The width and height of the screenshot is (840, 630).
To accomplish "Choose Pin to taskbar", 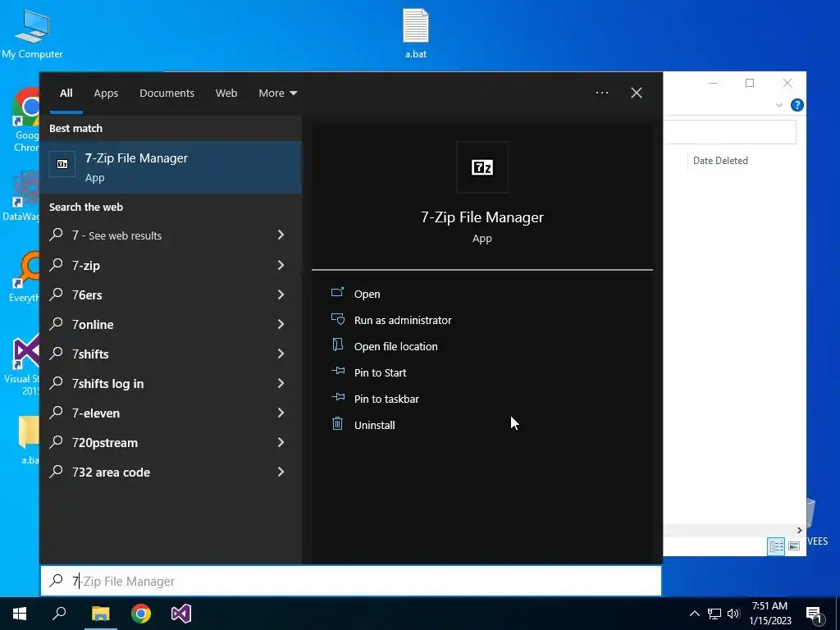I will [387, 399].
